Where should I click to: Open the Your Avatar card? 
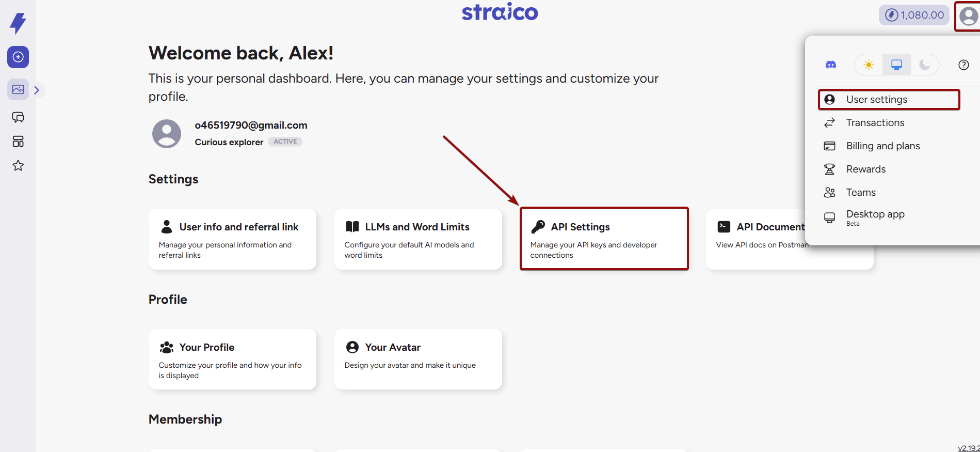click(x=418, y=359)
